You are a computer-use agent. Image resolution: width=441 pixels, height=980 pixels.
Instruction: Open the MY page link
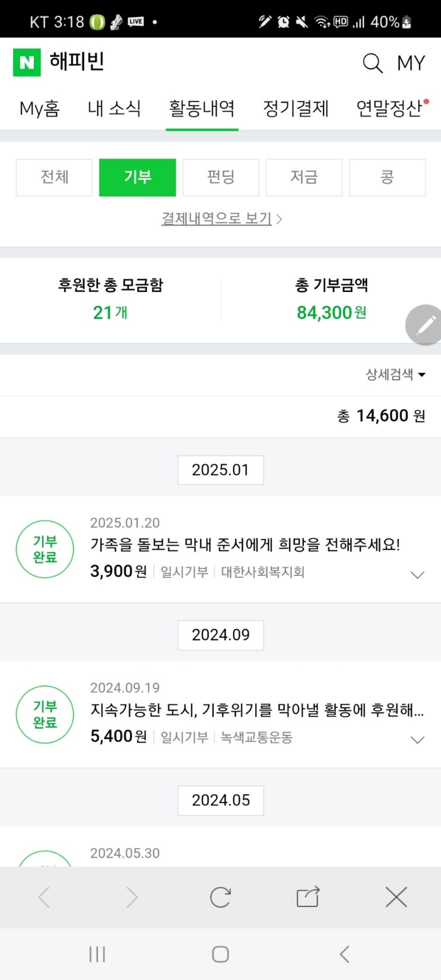click(x=411, y=63)
